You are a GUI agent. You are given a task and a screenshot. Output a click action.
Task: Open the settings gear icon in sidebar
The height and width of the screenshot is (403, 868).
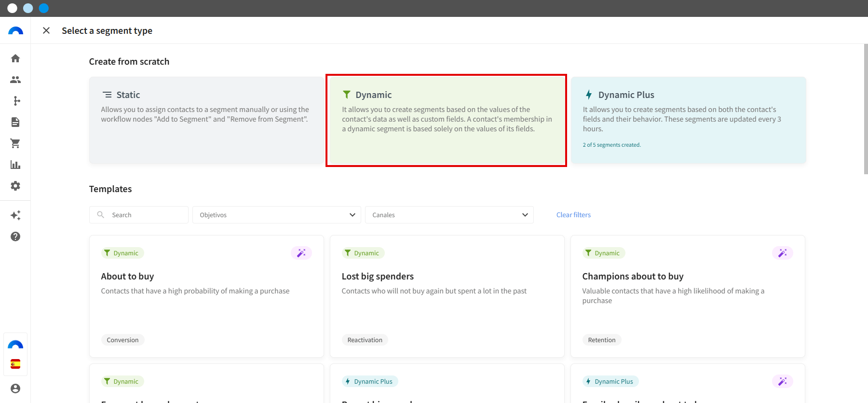[15, 186]
